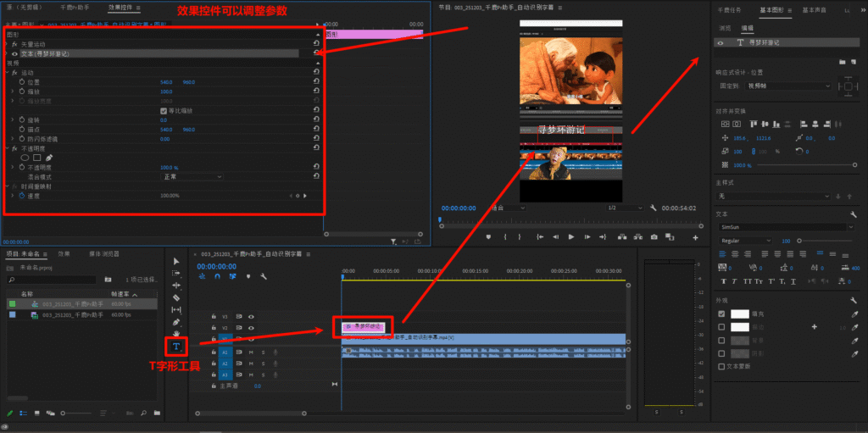868x433 pixels.
Task: Select the Type (T) tool
Action: click(176, 347)
